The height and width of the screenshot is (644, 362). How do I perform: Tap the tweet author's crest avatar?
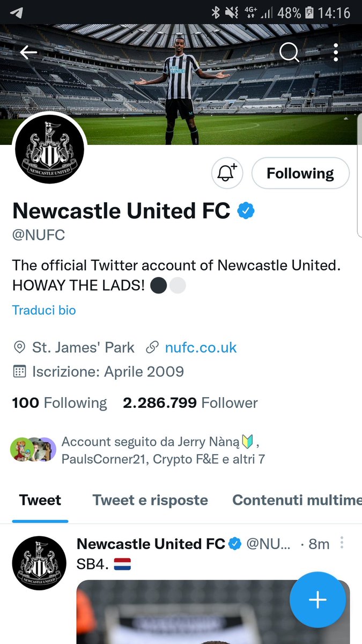(x=39, y=562)
